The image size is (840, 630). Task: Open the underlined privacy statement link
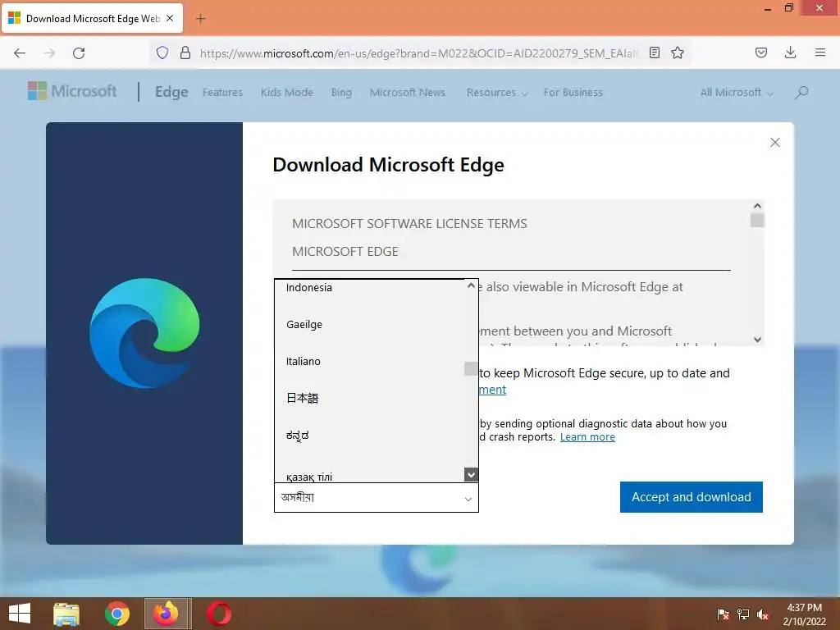point(492,390)
